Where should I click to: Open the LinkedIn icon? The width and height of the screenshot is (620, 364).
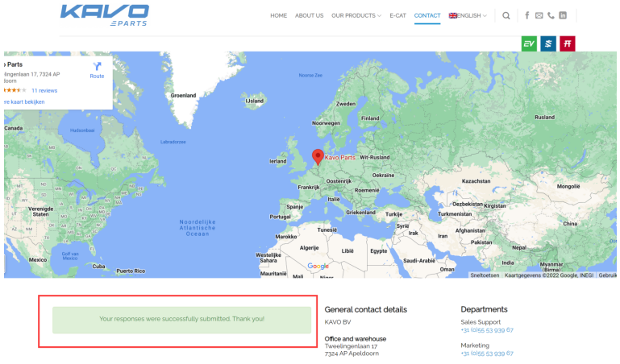point(562,15)
